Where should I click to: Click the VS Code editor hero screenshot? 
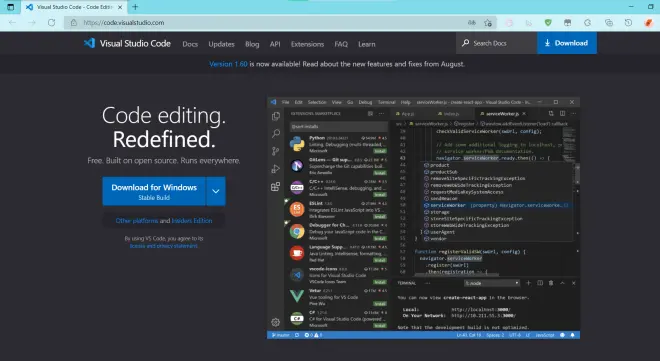click(423, 218)
